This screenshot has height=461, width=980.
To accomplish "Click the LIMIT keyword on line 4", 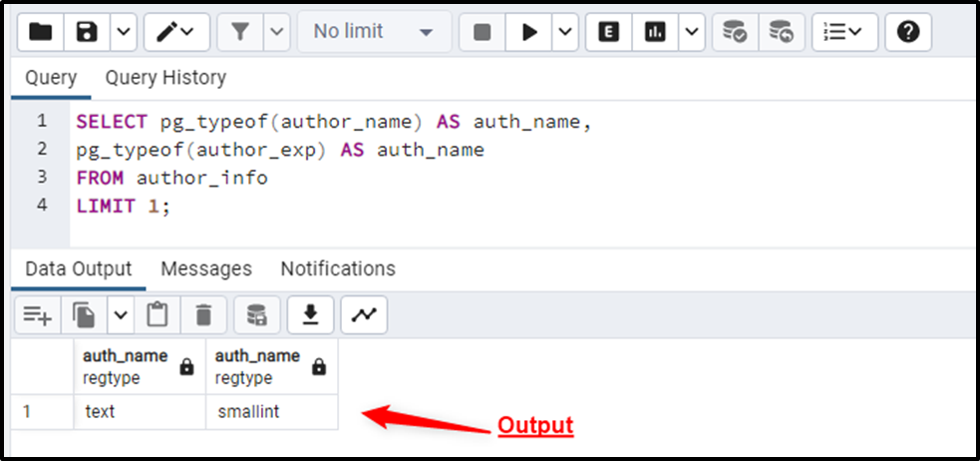I will [x=106, y=207].
